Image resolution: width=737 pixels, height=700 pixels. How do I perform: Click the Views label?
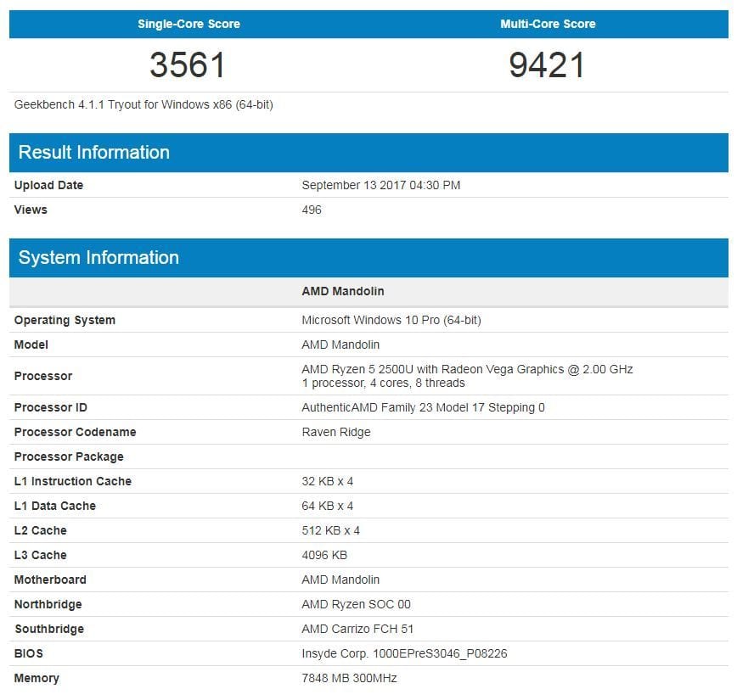tap(31, 210)
